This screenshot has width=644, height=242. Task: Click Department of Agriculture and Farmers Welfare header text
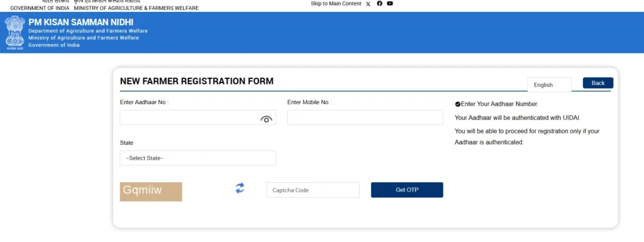point(88,31)
